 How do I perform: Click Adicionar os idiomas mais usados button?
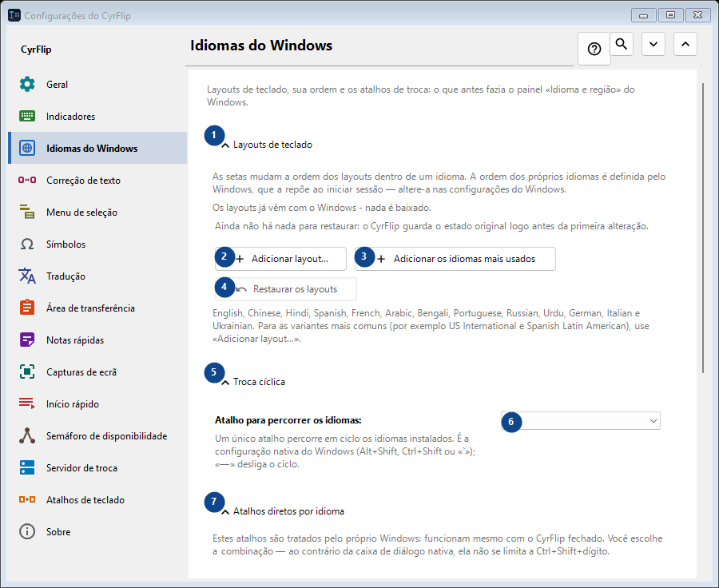click(x=455, y=259)
